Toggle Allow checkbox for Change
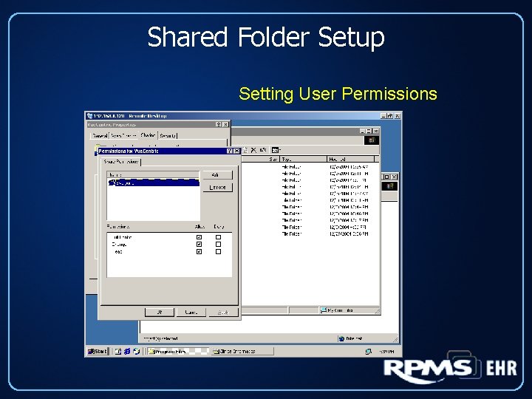Image resolution: width=532 pixels, height=399 pixels. tap(199, 245)
